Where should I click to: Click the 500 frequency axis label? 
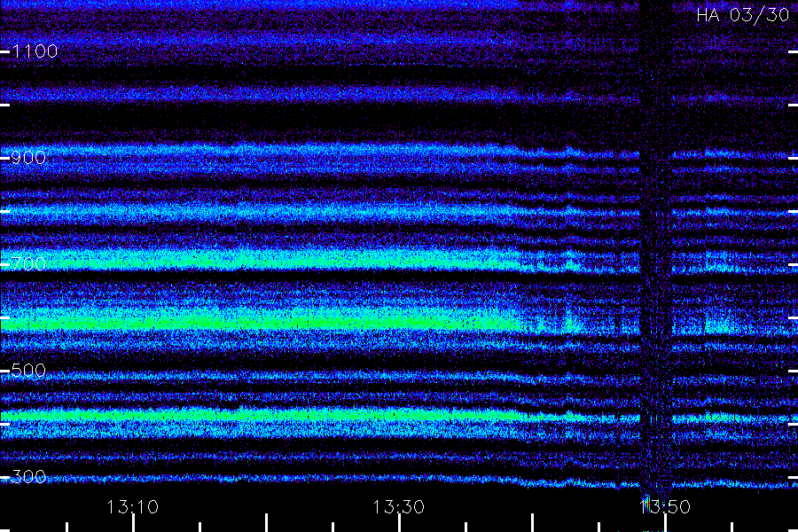28,370
